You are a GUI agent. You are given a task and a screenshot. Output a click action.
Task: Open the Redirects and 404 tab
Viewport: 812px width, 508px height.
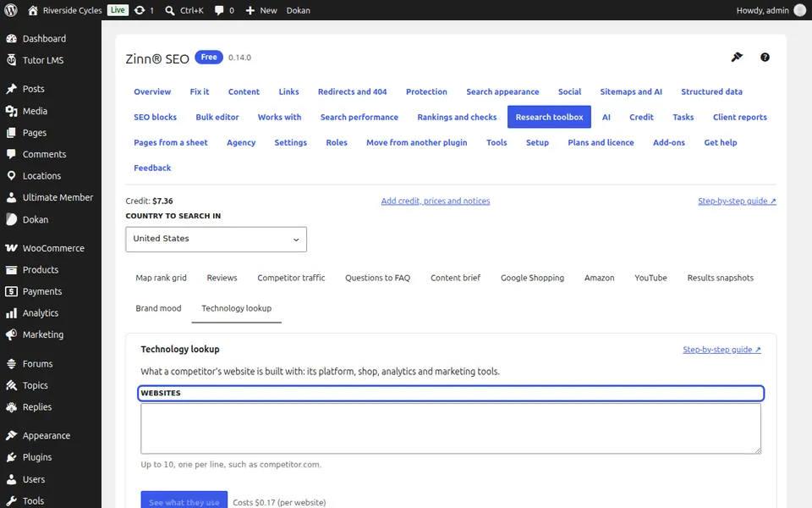[x=352, y=91]
